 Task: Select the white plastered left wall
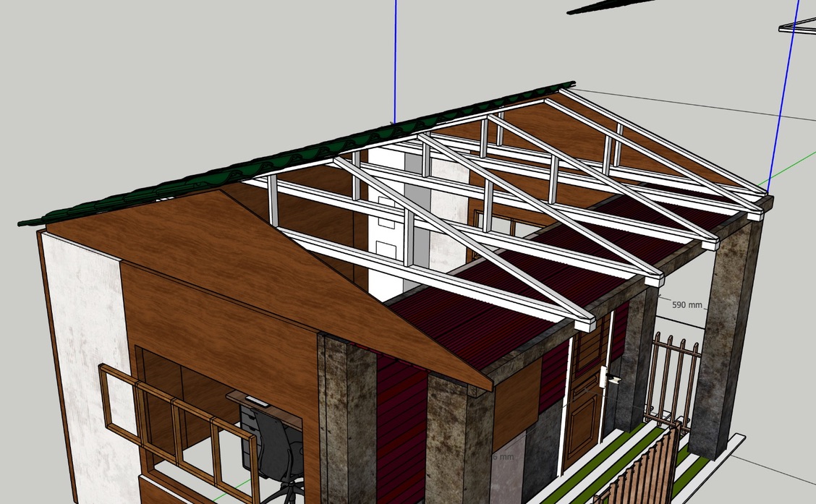tap(88, 364)
